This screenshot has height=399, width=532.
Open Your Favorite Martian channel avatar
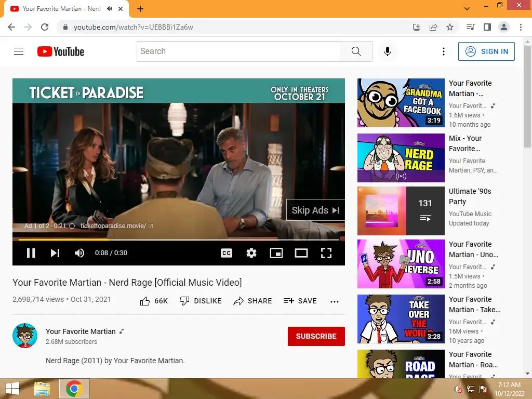(x=25, y=336)
